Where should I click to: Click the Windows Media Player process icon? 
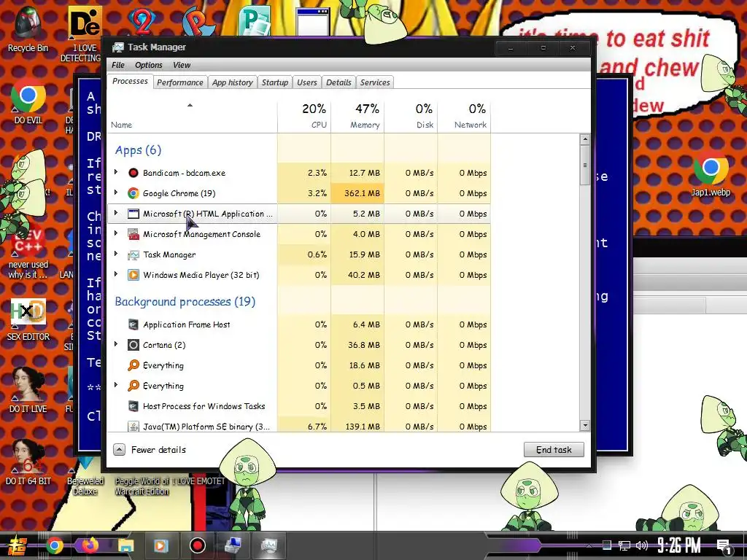point(133,275)
